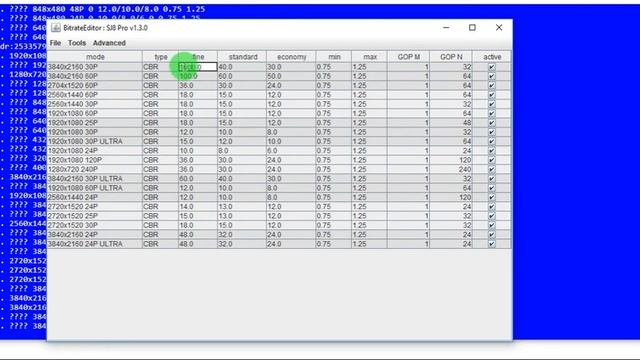Viewport: 640px width, 360px height.
Task: Click the GOP M column header
Action: 409,57
